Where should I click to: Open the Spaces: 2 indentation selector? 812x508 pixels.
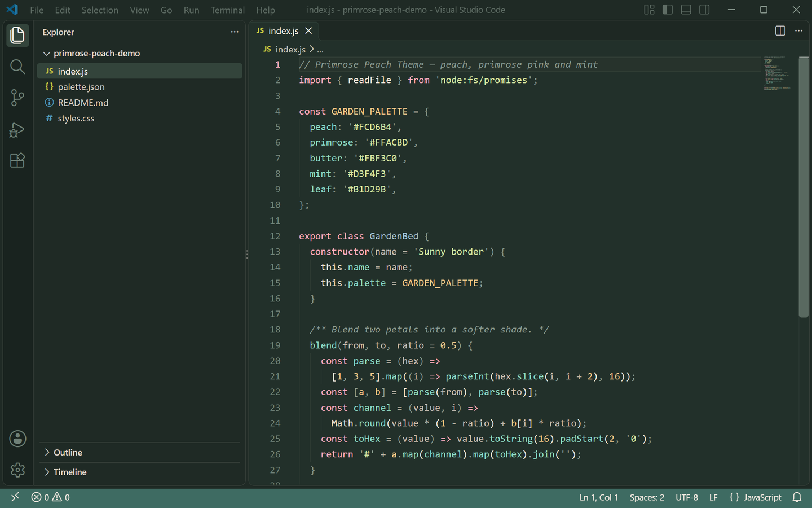tap(647, 497)
